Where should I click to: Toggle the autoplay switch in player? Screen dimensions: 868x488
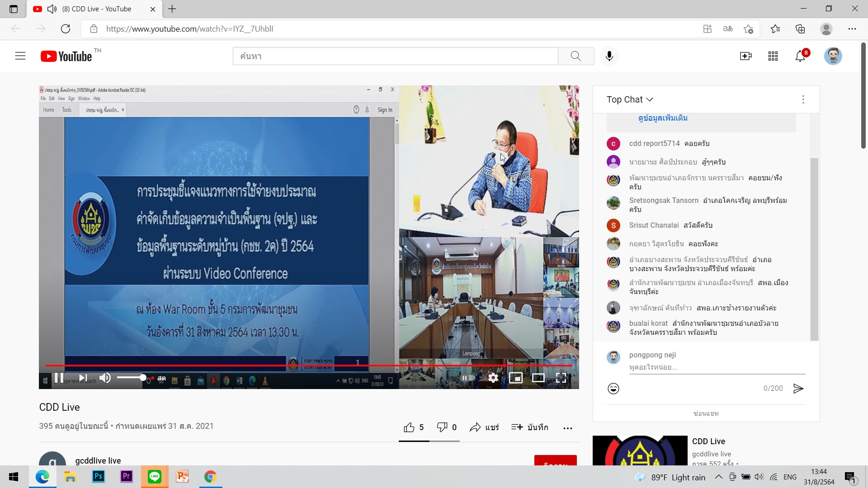pyautogui.click(x=468, y=378)
